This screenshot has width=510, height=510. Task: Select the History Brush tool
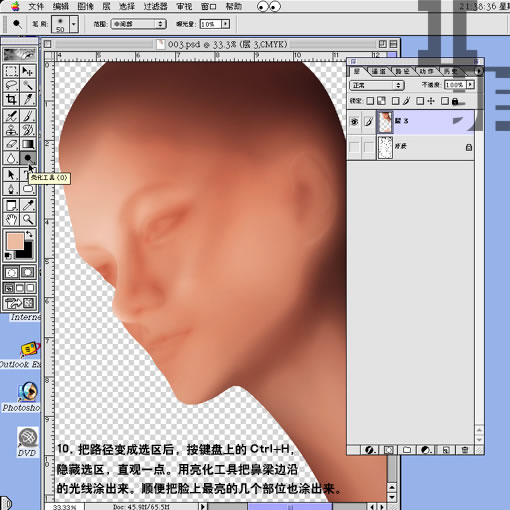[x=28, y=130]
